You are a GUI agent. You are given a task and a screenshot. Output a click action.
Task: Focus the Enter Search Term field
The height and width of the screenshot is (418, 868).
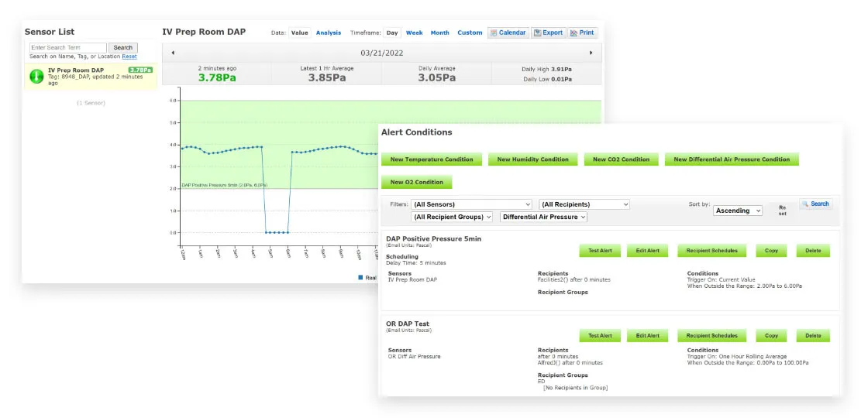pos(68,47)
